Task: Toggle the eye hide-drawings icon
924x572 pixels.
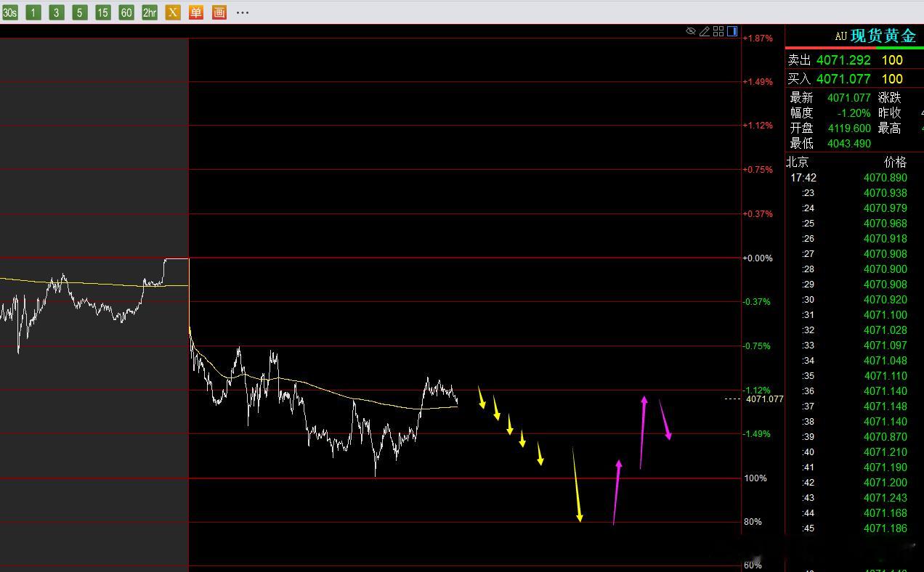Action: point(691,31)
